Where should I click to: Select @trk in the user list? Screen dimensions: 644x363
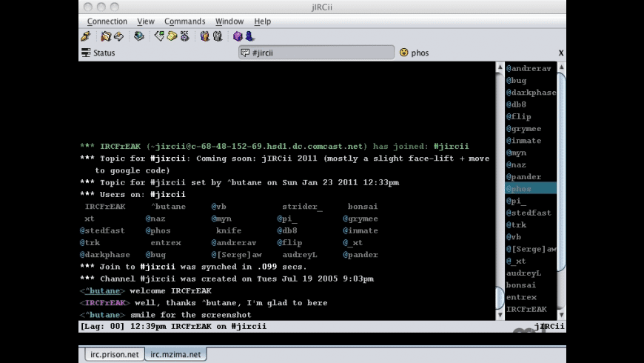pos(531,225)
